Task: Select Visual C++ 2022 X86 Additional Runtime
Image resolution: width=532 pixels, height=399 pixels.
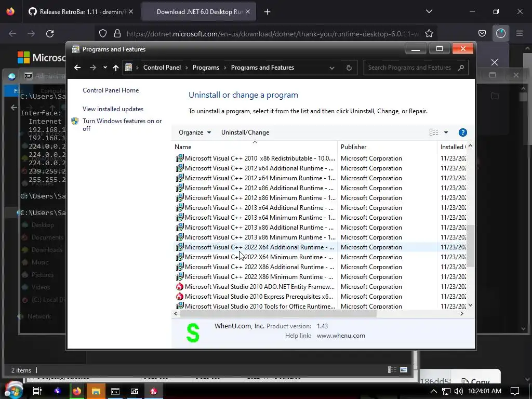Action: (x=320, y=267)
